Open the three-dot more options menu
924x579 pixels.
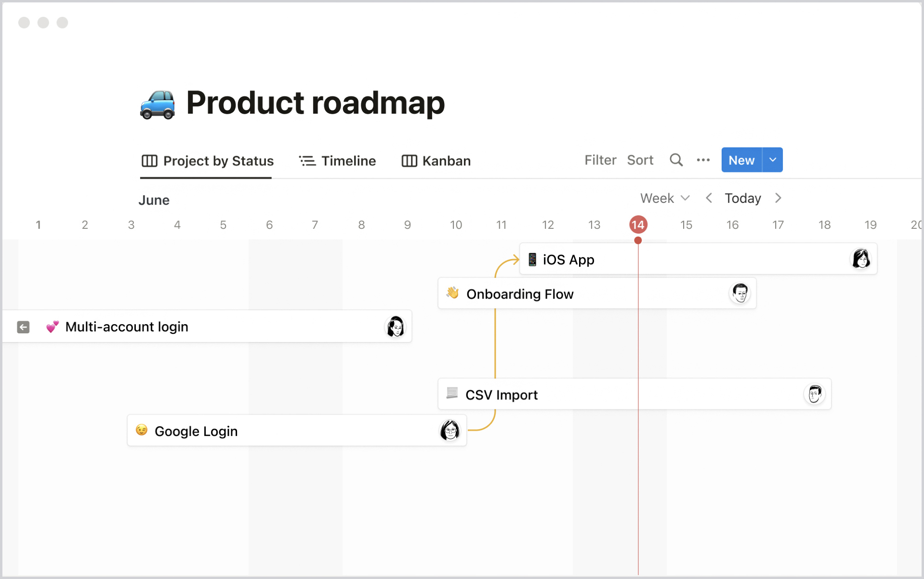[703, 160]
